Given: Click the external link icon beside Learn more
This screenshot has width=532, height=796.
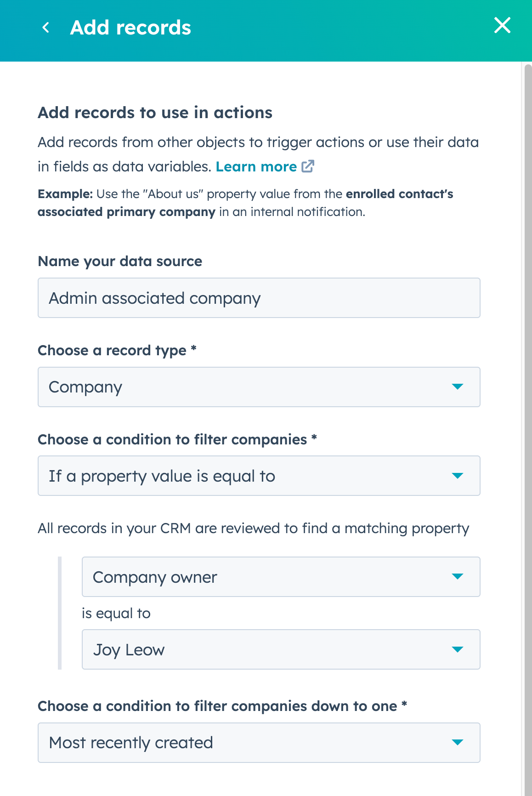Looking at the screenshot, I should (x=308, y=166).
